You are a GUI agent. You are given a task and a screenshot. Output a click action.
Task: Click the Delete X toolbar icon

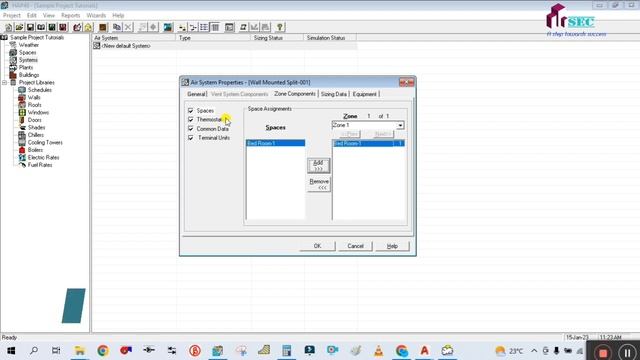128,27
